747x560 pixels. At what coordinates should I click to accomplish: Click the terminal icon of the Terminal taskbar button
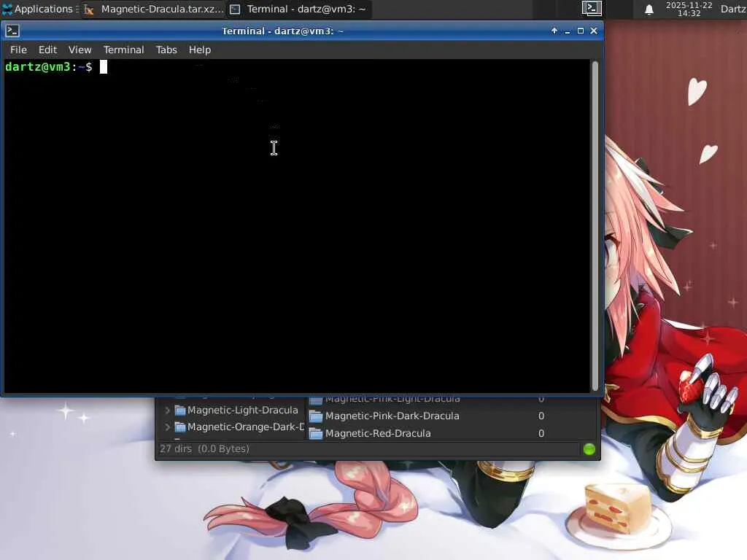pos(235,9)
